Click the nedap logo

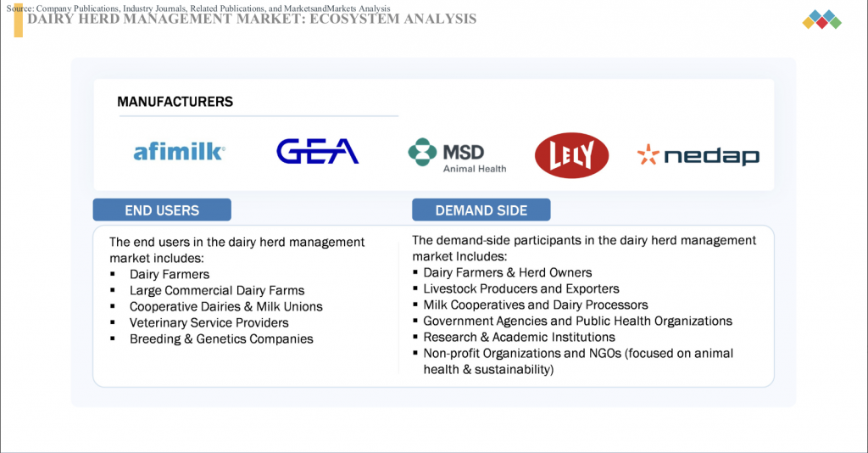698,155
